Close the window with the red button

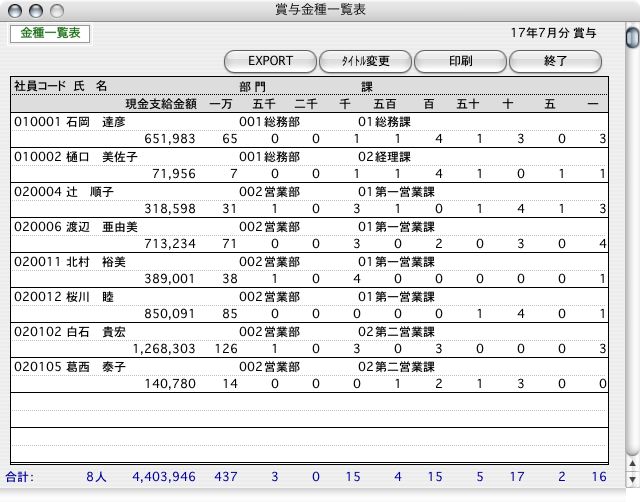point(13,9)
